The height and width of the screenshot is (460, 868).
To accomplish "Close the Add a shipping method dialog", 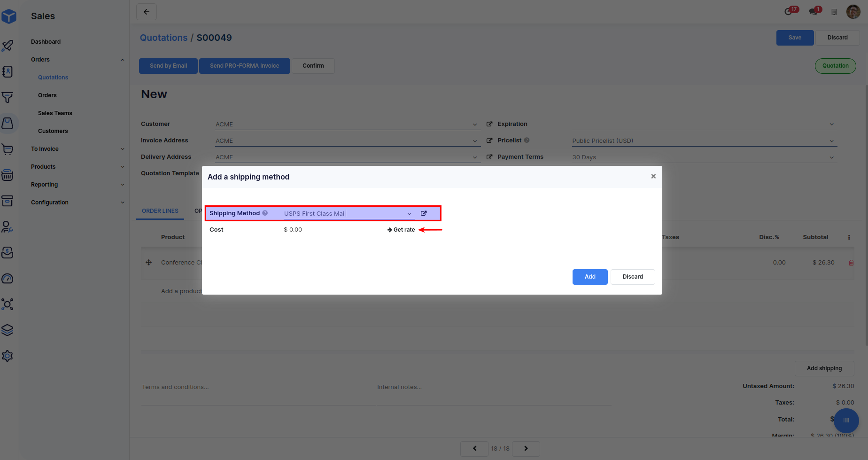I will pyautogui.click(x=653, y=176).
